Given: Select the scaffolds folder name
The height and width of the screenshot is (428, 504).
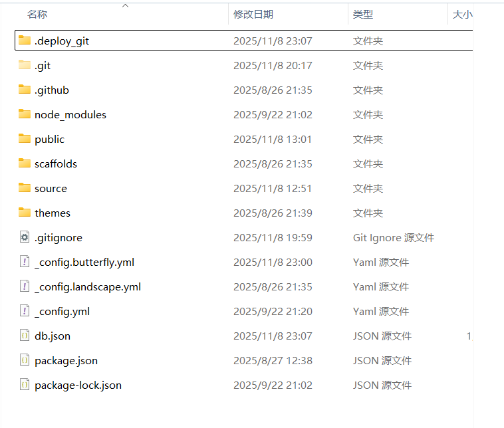Looking at the screenshot, I should 56,164.
